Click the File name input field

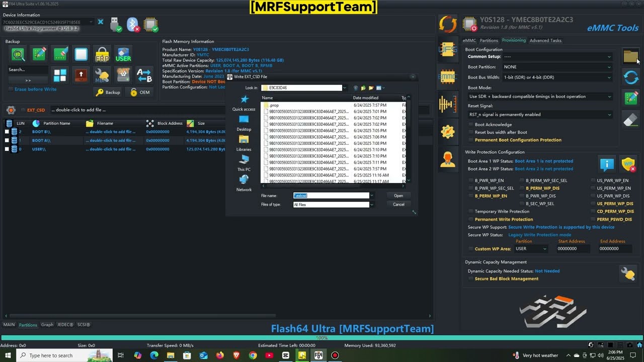click(331, 196)
